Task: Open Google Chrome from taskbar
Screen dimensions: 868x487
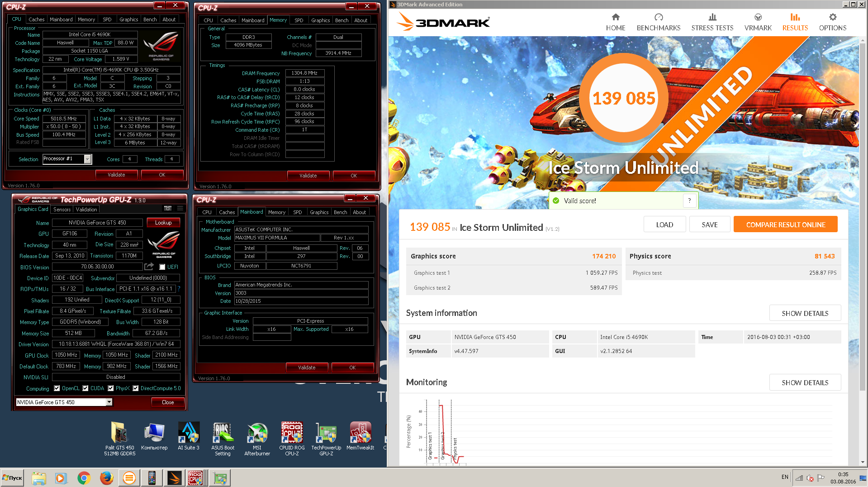Action: tap(84, 478)
